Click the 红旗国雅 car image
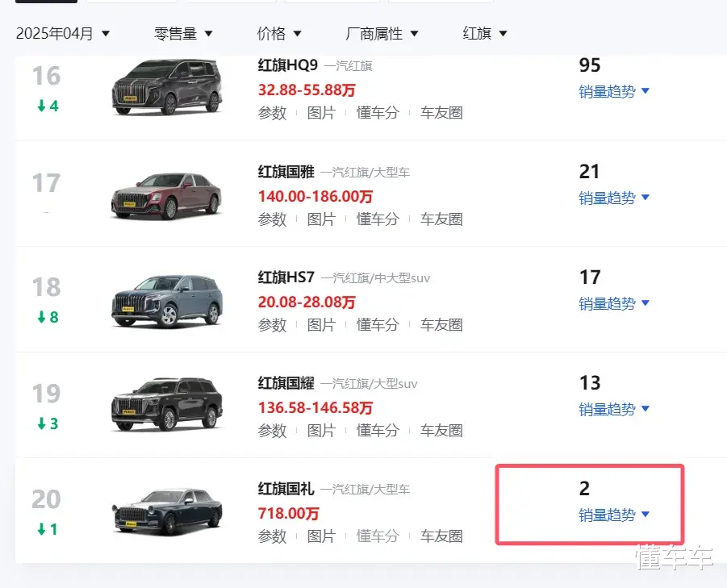This screenshot has width=727, height=588. (x=166, y=194)
